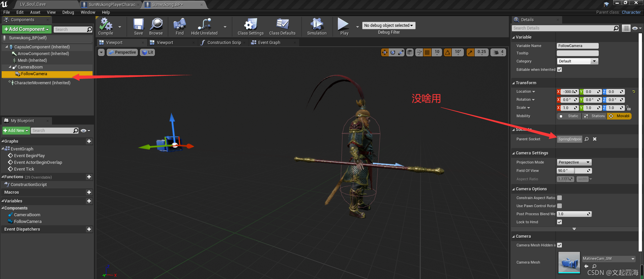Screen dimensions: 644x279
Task: Open Event Tick in My Blueprint
Action: pos(24,169)
